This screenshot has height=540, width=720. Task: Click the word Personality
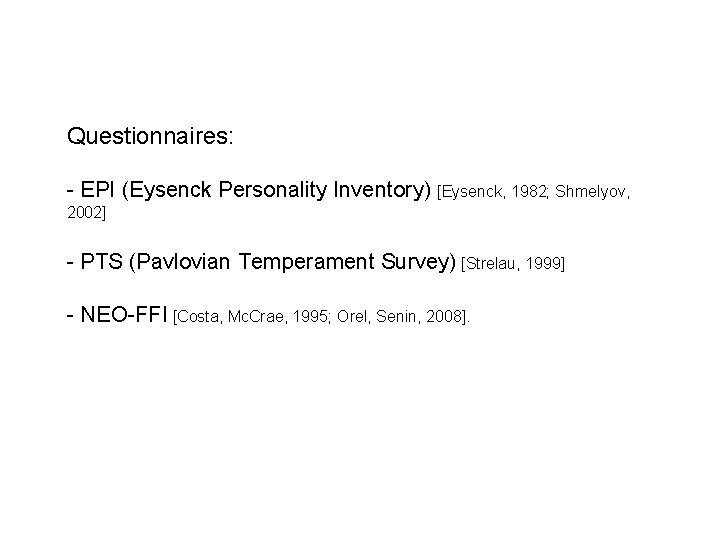[272, 190]
